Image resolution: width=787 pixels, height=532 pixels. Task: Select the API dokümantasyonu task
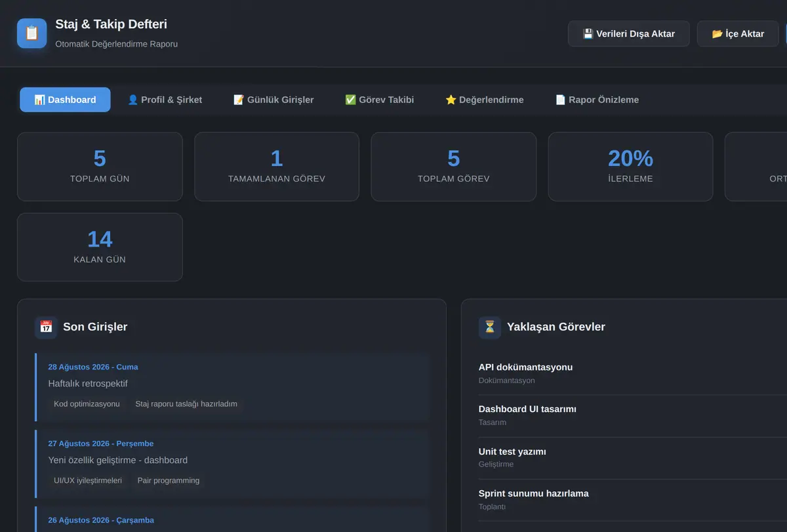tap(633, 373)
